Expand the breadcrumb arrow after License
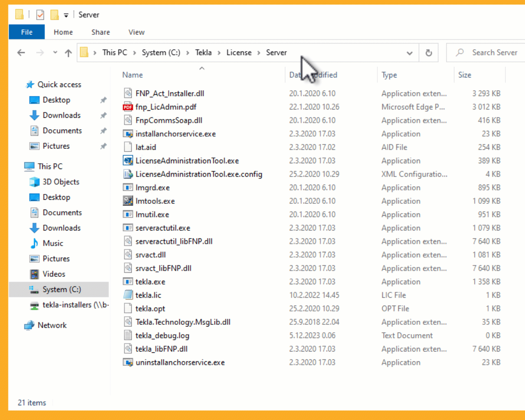Screen dimensions: 525x420 [x=258, y=52]
